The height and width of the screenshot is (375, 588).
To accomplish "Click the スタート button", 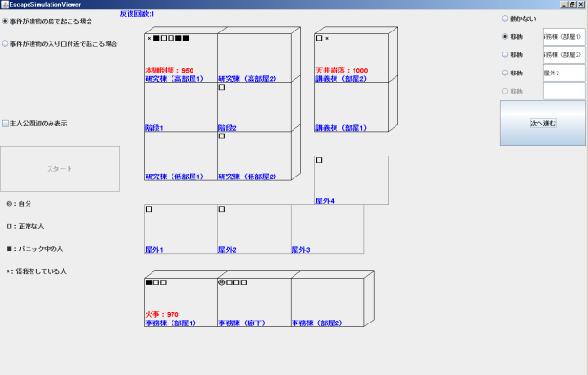I will (60, 169).
